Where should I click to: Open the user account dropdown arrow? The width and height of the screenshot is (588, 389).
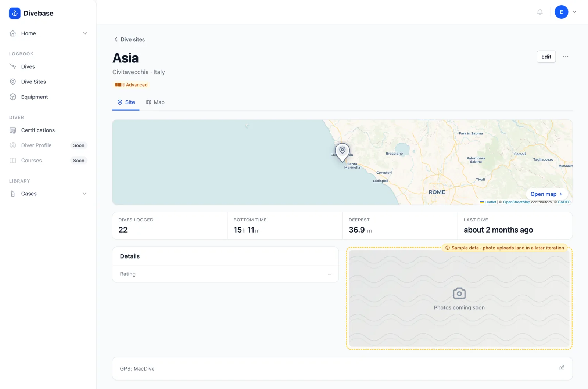tap(574, 12)
